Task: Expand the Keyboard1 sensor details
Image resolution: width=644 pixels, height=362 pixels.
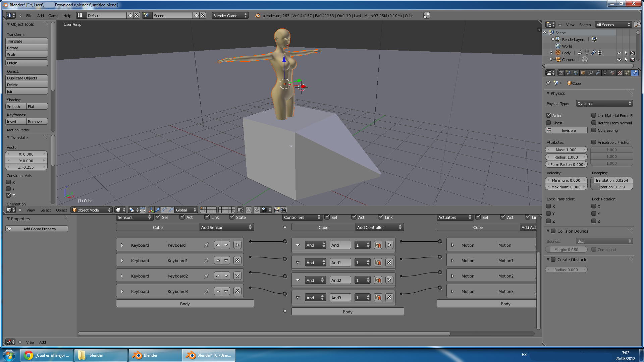Action: pyautogui.click(x=122, y=261)
